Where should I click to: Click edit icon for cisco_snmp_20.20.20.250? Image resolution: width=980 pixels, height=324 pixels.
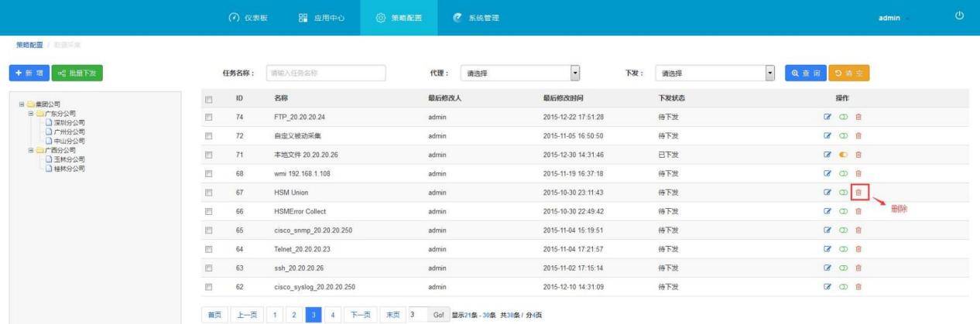click(828, 230)
